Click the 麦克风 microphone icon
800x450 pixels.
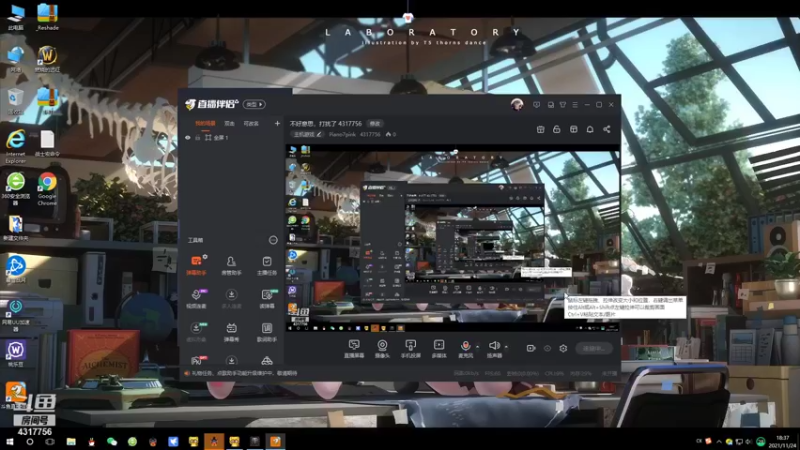click(x=465, y=346)
